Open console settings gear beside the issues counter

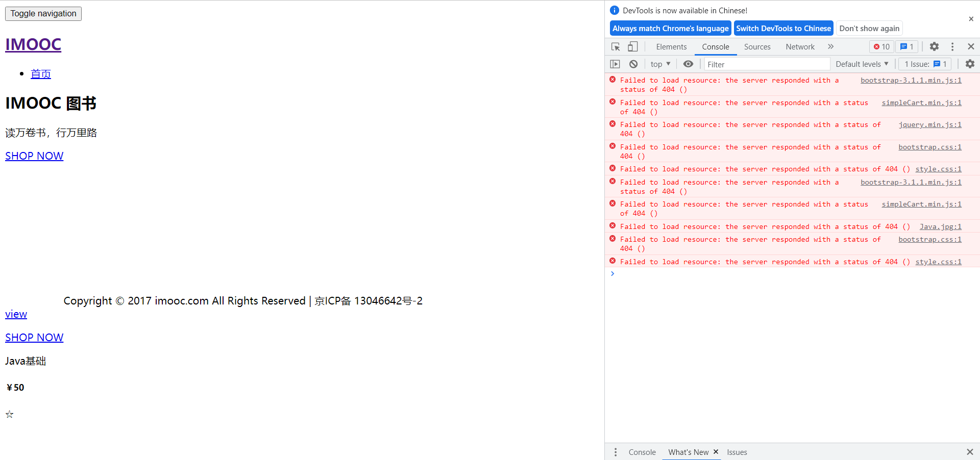pyautogui.click(x=970, y=64)
